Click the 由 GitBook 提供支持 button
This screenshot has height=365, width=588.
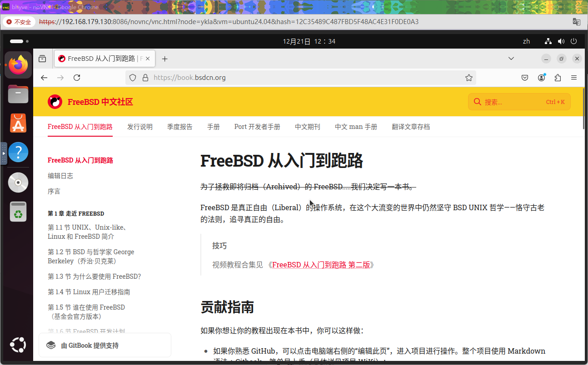[x=105, y=345]
